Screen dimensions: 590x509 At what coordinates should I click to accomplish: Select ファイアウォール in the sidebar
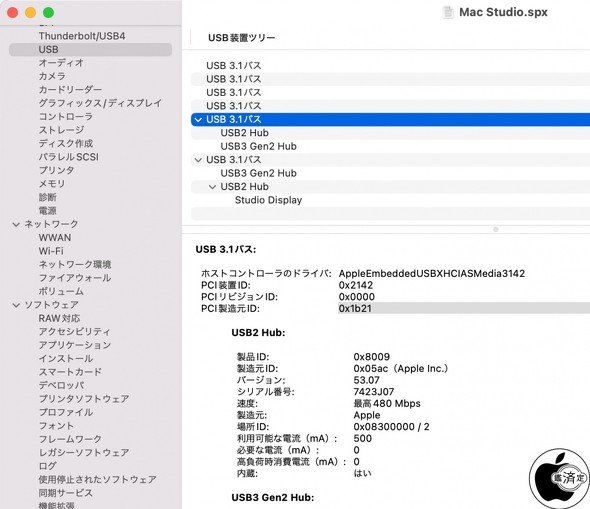[75, 278]
